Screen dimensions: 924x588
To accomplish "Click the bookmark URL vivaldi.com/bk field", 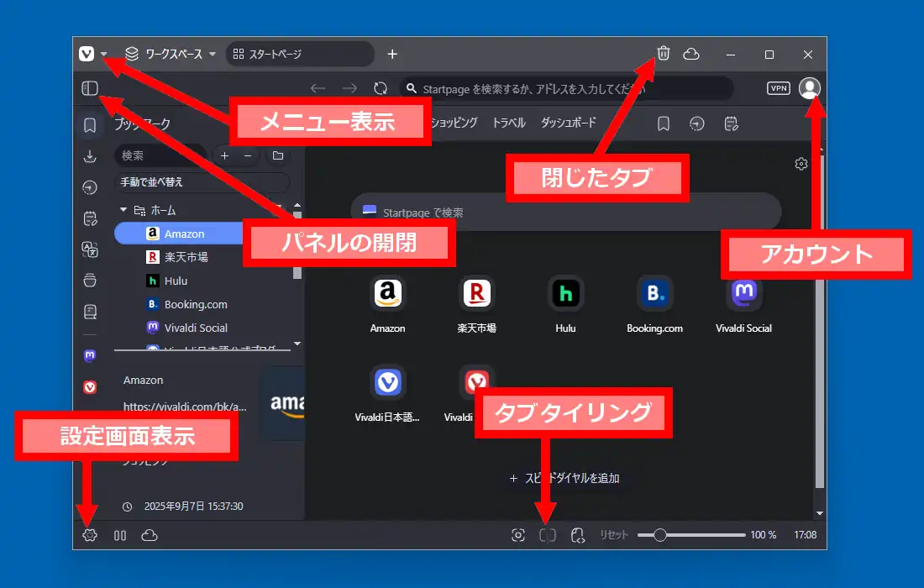I will tap(185, 407).
